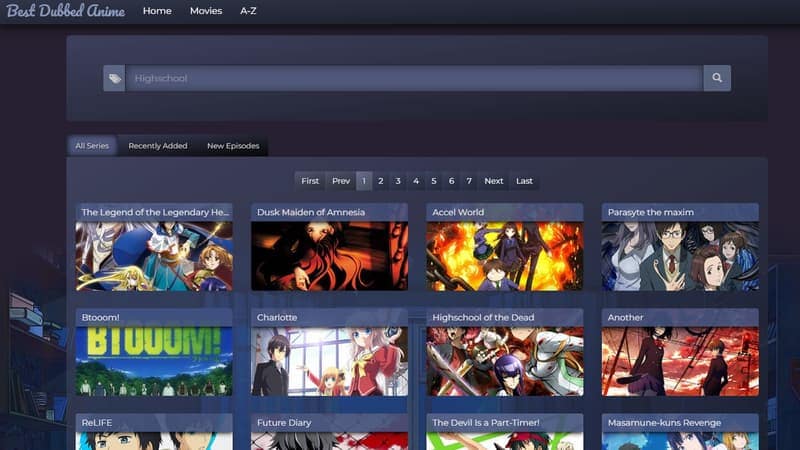Click the Accel World title text

(x=458, y=212)
